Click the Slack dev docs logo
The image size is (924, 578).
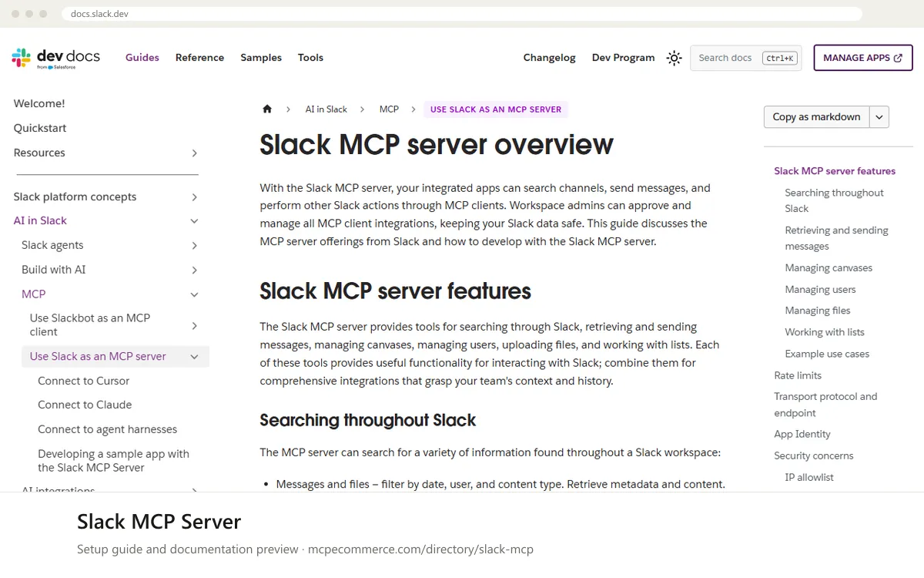pos(56,58)
